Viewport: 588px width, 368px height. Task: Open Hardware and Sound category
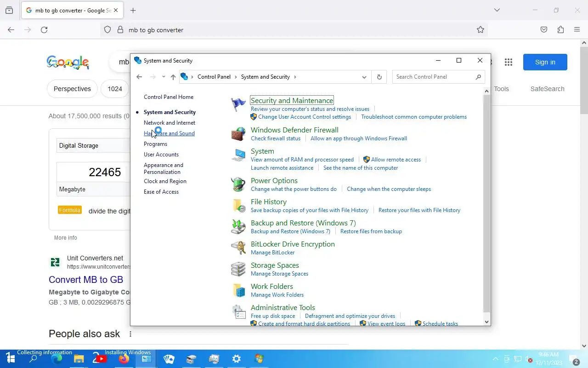[x=169, y=133]
